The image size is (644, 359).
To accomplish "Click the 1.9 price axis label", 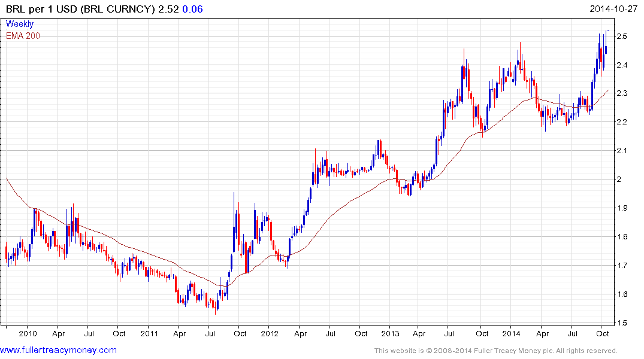I will point(622,208).
